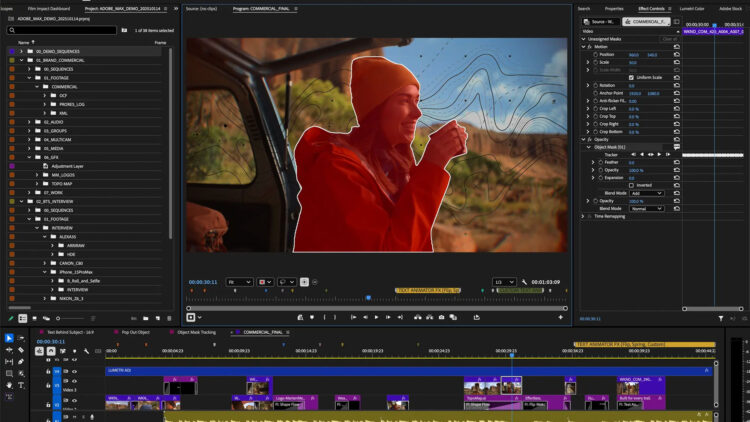Open the Pop Out Object sequence tab

(x=135, y=332)
